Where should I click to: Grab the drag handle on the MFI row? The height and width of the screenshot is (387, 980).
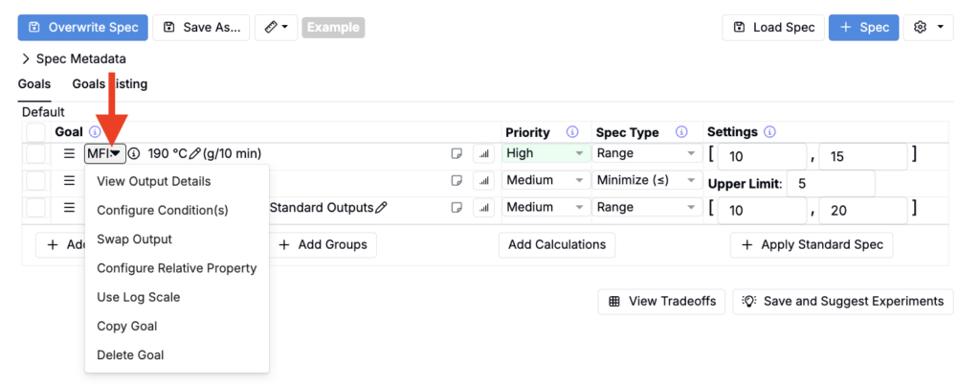click(x=69, y=153)
